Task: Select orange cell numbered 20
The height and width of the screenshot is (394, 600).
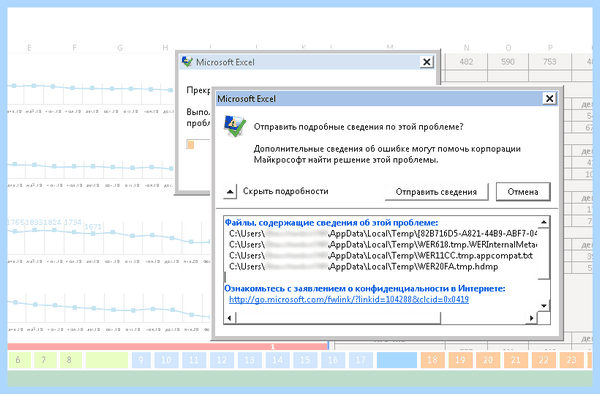Action: (488, 360)
